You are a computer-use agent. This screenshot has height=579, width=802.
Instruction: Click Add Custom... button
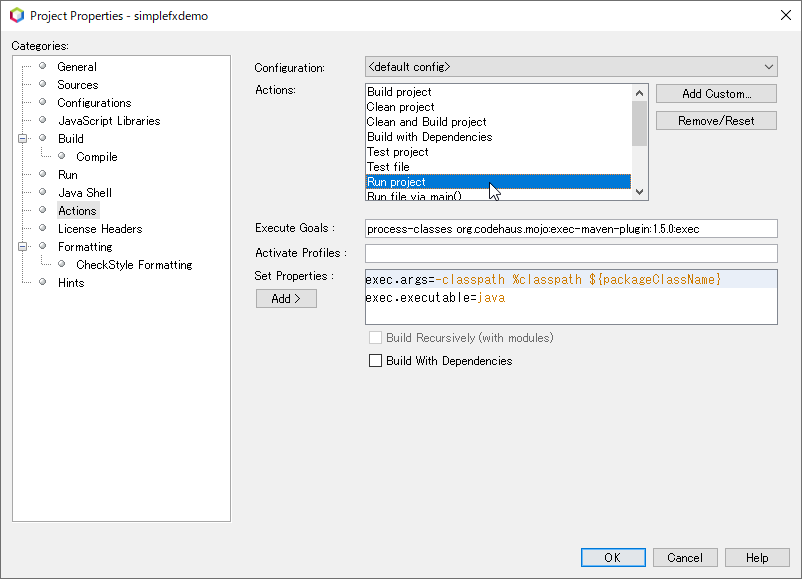pyautogui.click(x=716, y=94)
